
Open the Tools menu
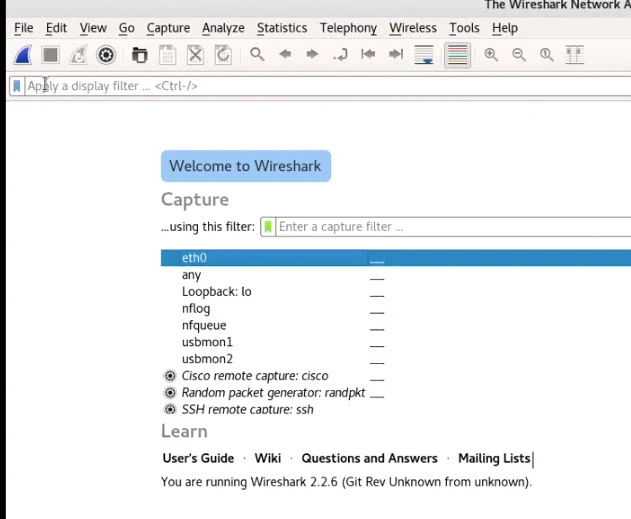(x=464, y=28)
